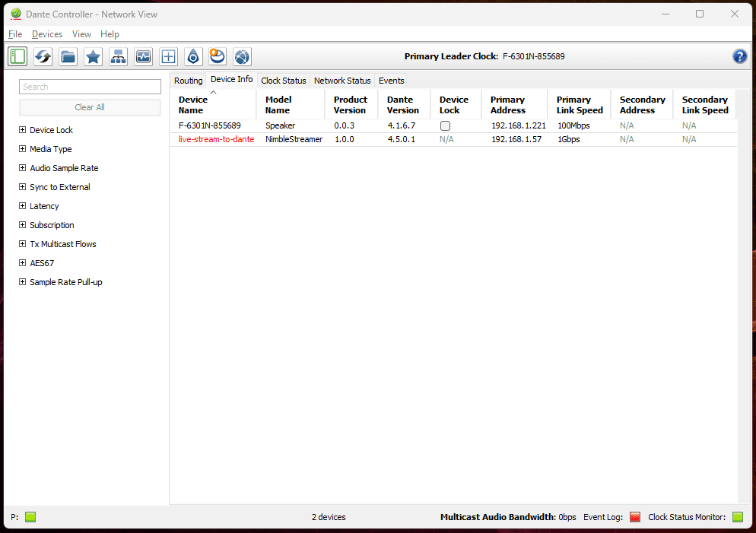Click the sort arrow above Device Name

point(213,93)
